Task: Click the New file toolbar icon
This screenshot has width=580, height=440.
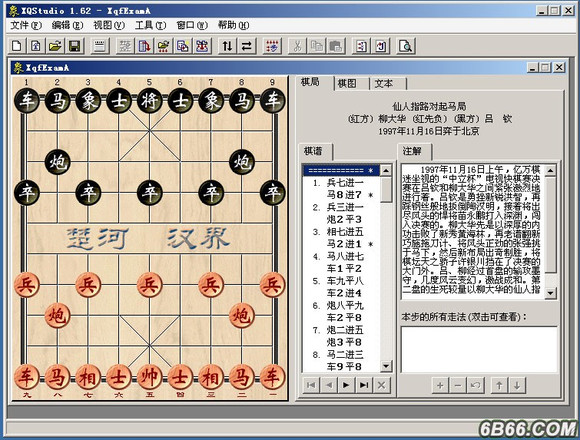Action: [x=17, y=46]
